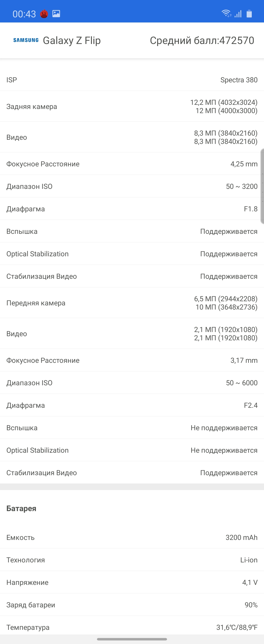
Task: Select the Передняя камера row
Action: click(132, 303)
